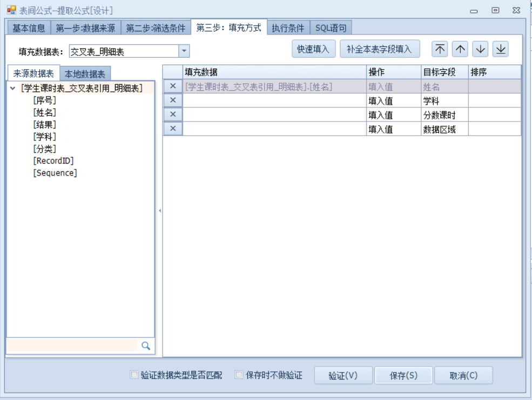Delete the 姓名 row with its X icon
This screenshot has width=532, height=400.
[173, 86]
